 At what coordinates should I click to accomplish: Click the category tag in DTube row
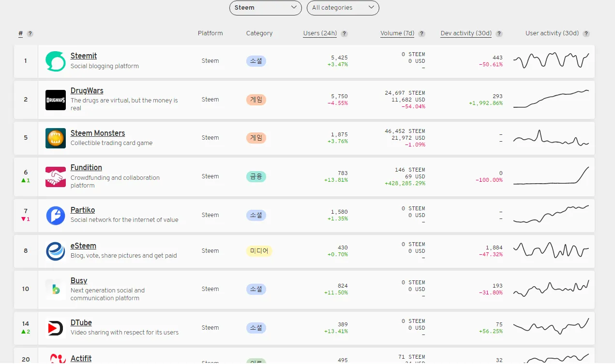[x=256, y=328]
